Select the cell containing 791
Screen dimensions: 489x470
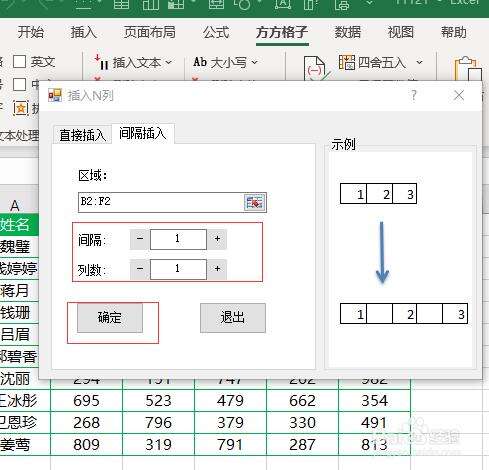(x=230, y=445)
